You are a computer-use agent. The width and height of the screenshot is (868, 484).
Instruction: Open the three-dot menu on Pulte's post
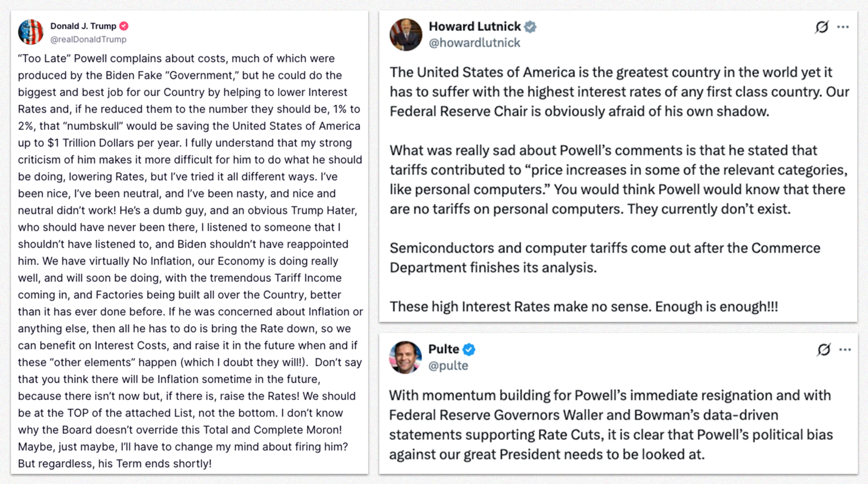(x=845, y=350)
